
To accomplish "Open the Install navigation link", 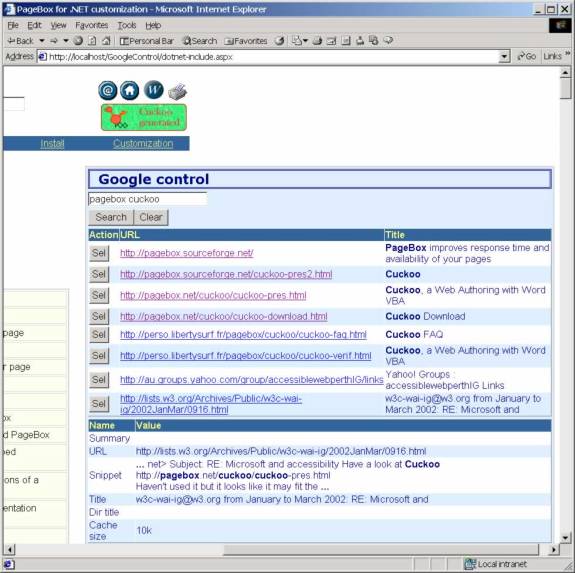I will (x=52, y=143).
